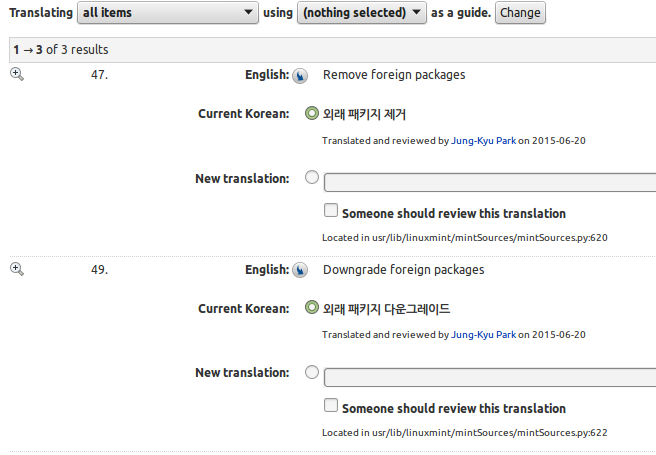Select current Korean radio for item 47
This screenshot has width=656, height=455.
pyautogui.click(x=312, y=113)
